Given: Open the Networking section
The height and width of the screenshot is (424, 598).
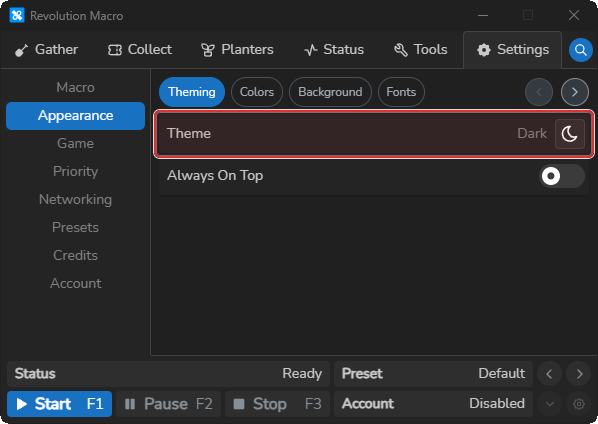Looking at the screenshot, I should point(76,199).
